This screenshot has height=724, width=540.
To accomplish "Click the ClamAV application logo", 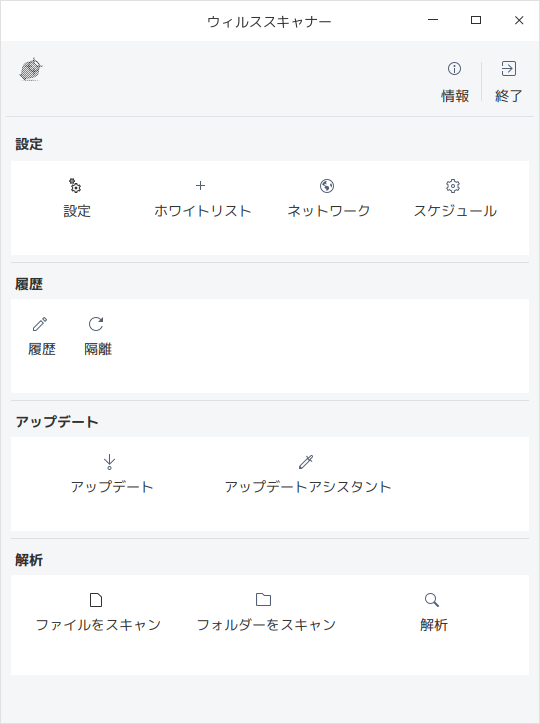I will tap(31, 70).
